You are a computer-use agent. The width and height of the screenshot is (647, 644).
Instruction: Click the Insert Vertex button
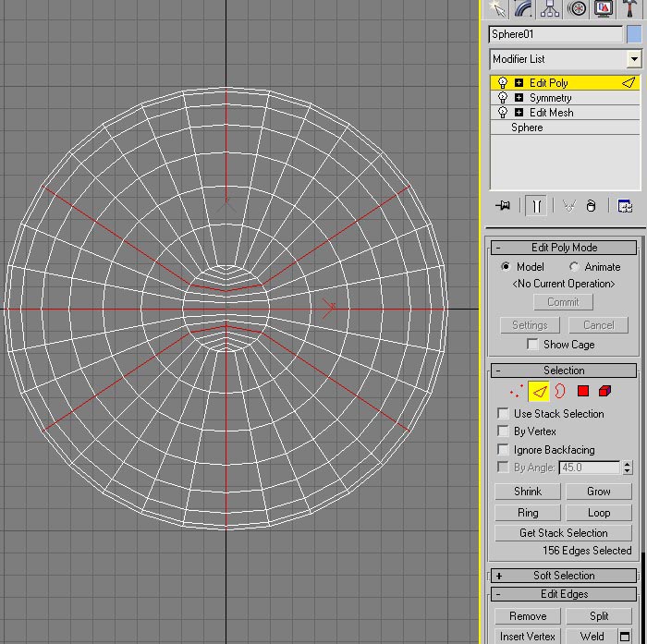point(528,637)
